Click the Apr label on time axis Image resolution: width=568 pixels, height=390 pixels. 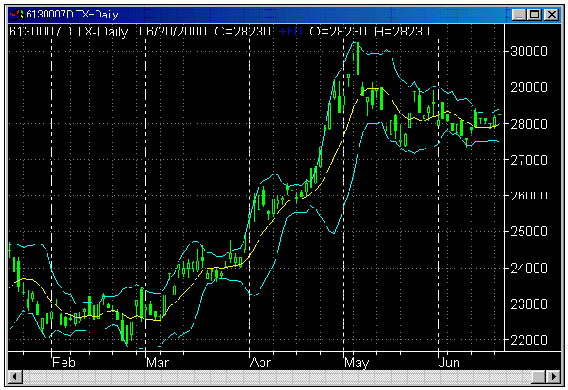(x=260, y=362)
